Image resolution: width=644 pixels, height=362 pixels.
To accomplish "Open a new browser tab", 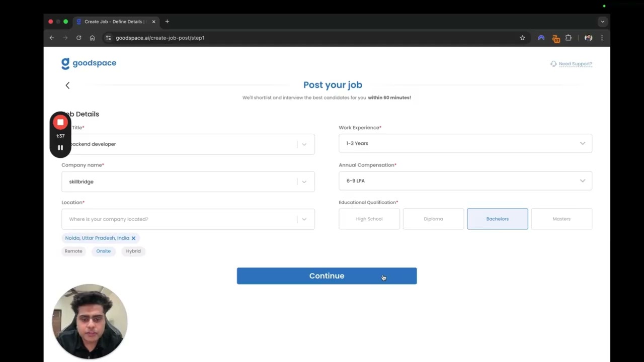I will (x=167, y=22).
